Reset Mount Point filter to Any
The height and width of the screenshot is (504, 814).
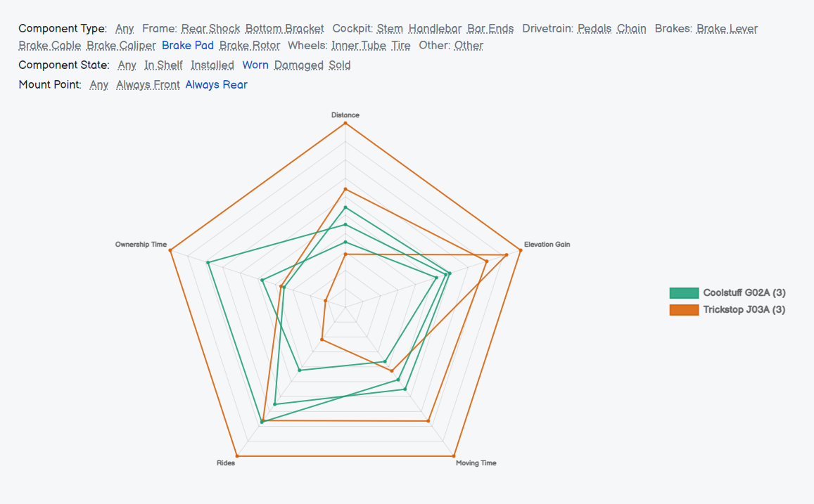pyautogui.click(x=98, y=85)
